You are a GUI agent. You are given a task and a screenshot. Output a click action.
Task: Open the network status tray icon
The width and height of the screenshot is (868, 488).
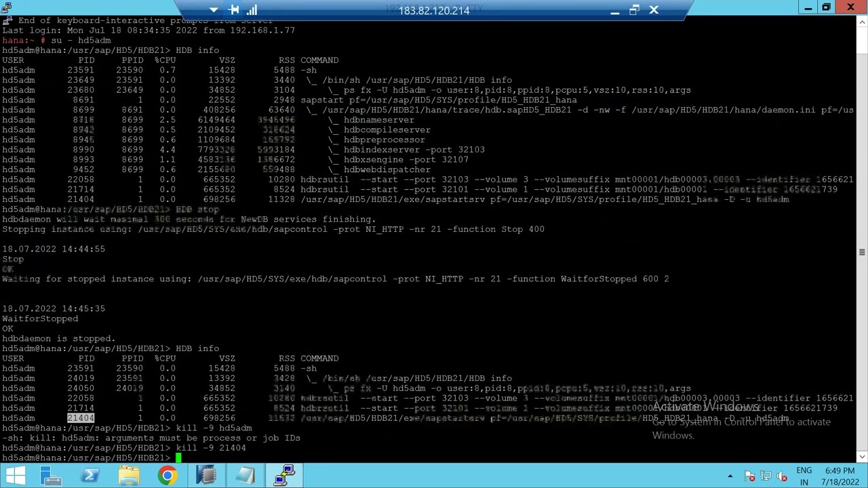click(766, 476)
